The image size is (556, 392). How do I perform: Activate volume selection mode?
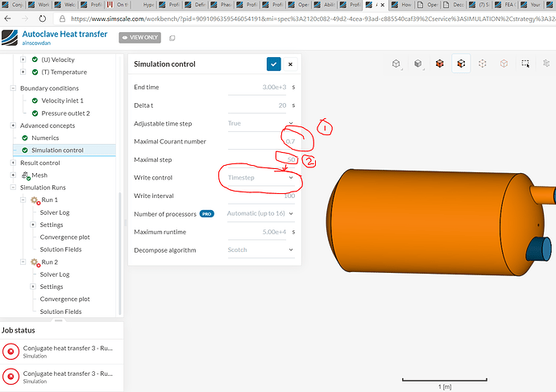(440, 64)
